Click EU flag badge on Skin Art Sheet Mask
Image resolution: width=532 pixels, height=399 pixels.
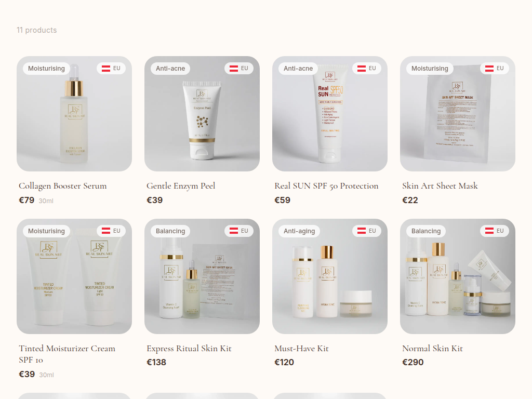click(495, 68)
